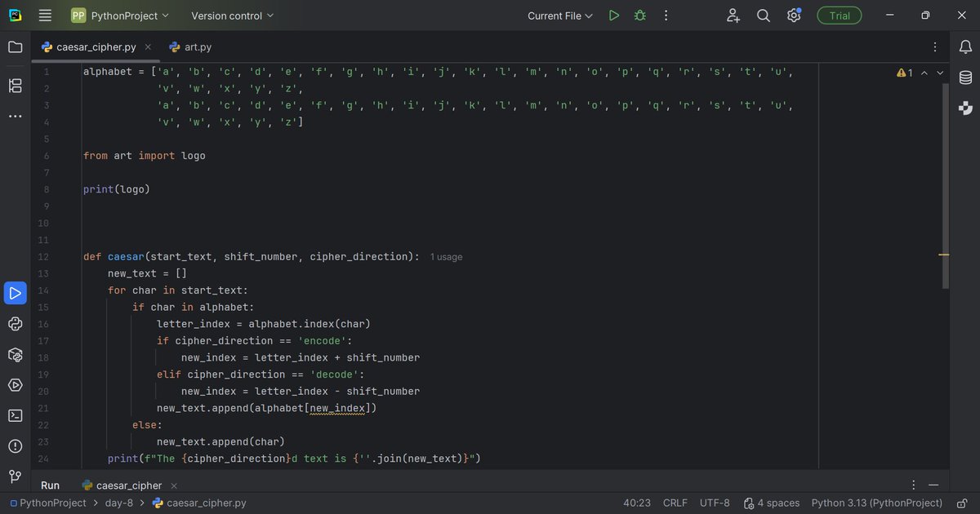This screenshot has width=980, height=514.
Task: Open the Database tool window
Action: pos(965,78)
